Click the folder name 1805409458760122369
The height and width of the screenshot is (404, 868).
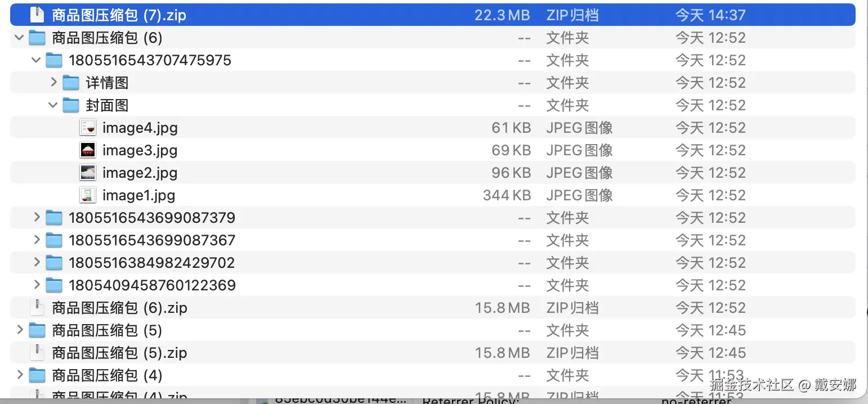click(152, 285)
